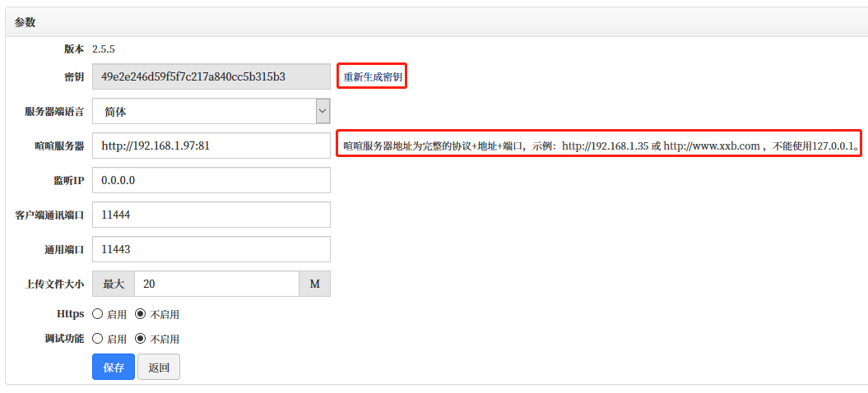Click the 参数 panel header
Viewport: 868px width, 393px height.
[25, 22]
